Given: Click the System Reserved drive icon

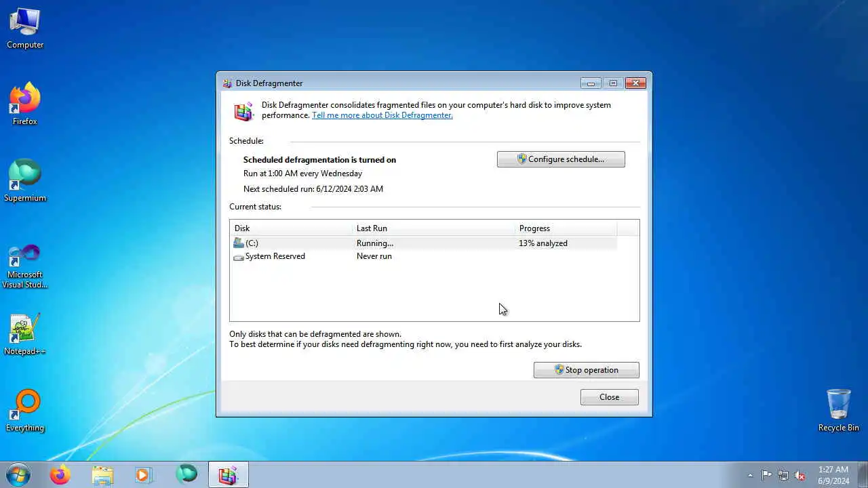Looking at the screenshot, I should [239, 257].
